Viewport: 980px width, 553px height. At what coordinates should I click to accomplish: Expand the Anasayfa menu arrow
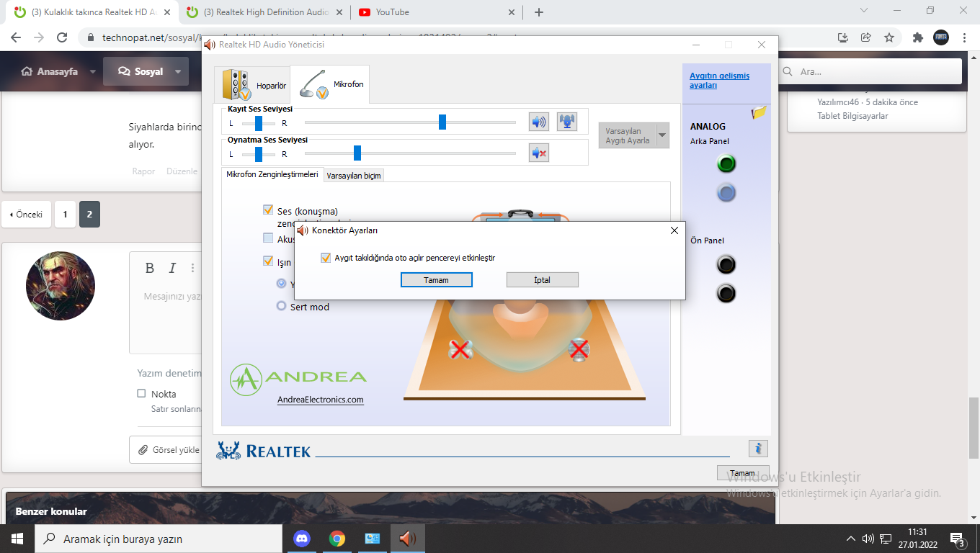pyautogui.click(x=92, y=72)
